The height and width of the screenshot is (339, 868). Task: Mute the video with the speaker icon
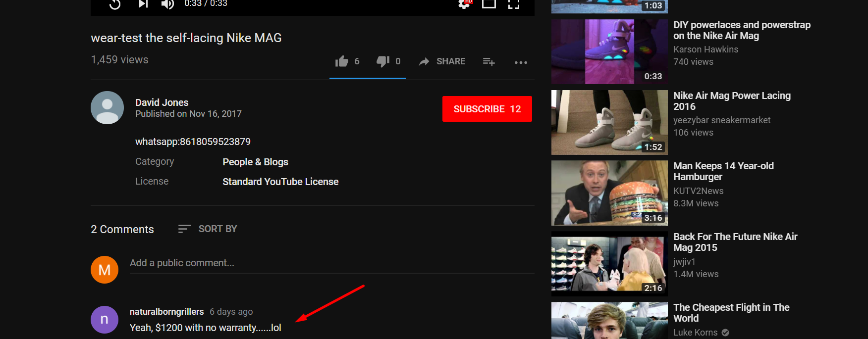[x=167, y=4]
